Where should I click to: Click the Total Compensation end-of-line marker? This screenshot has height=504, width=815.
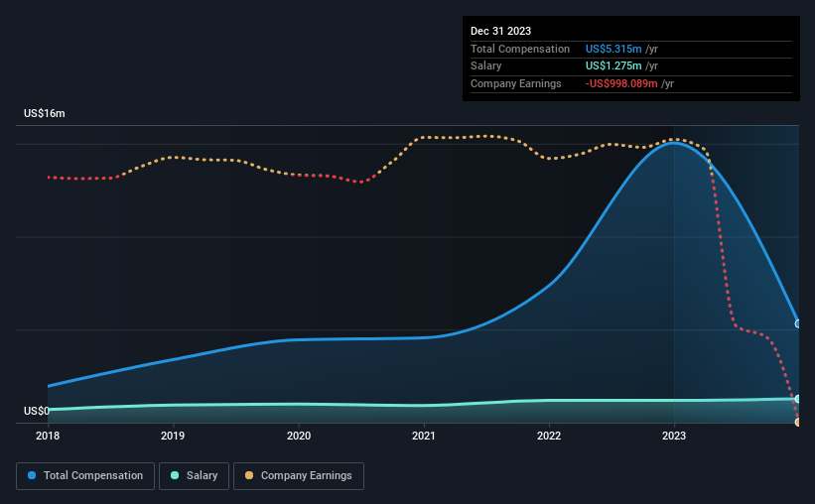pyautogui.click(x=798, y=323)
